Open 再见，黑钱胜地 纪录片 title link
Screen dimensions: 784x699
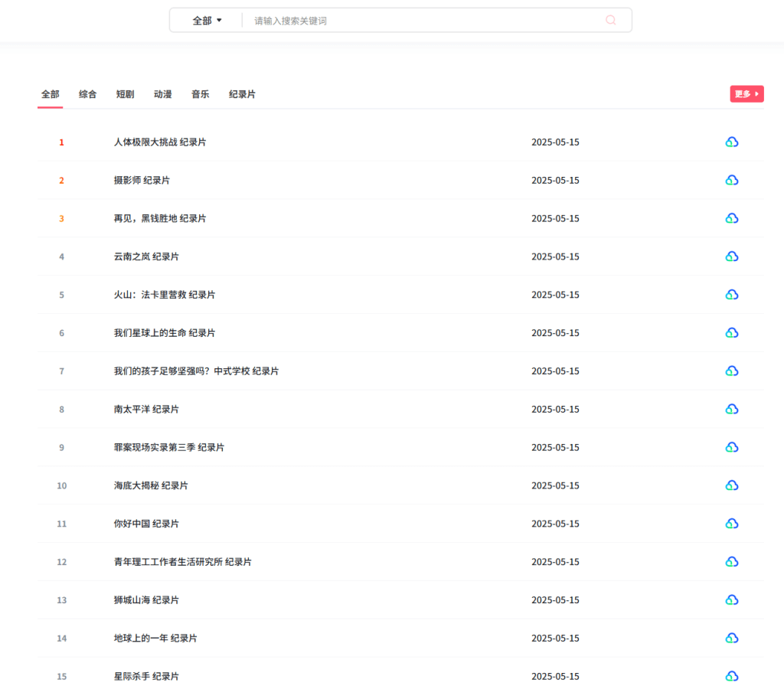pyautogui.click(x=160, y=219)
